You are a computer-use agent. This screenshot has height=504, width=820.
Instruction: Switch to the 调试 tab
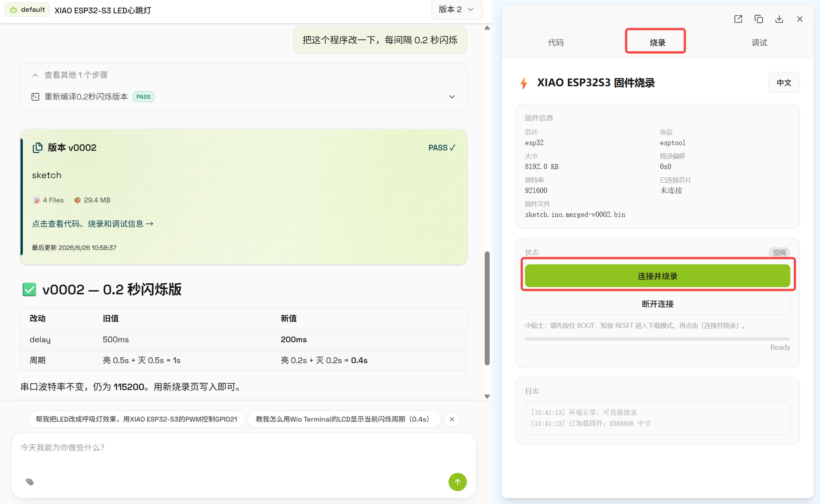[759, 43]
